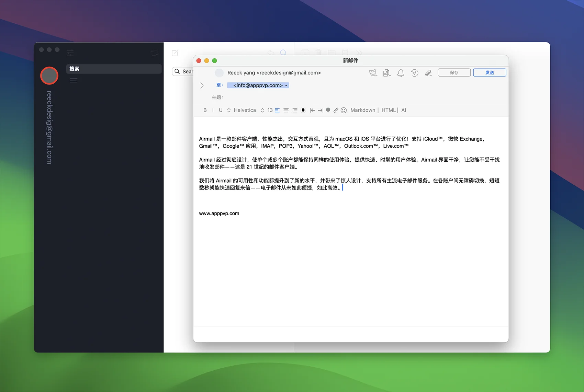Click the sync icon in the dark sidebar
This screenshot has width=584, height=392.
pyautogui.click(x=155, y=53)
